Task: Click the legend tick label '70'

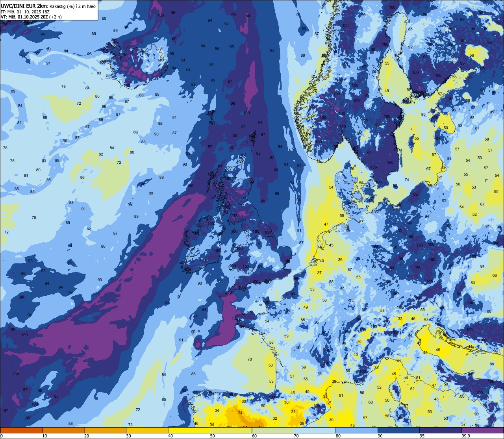Action: coord(296,436)
